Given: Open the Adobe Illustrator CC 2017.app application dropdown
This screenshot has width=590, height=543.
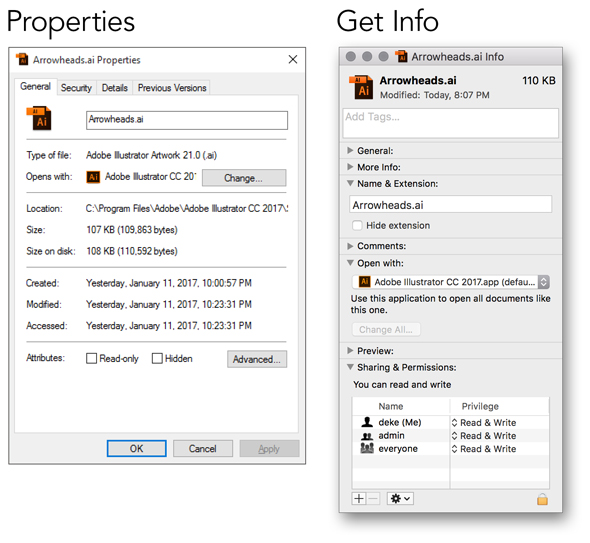Looking at the screenshot, I should click(451, 282).
